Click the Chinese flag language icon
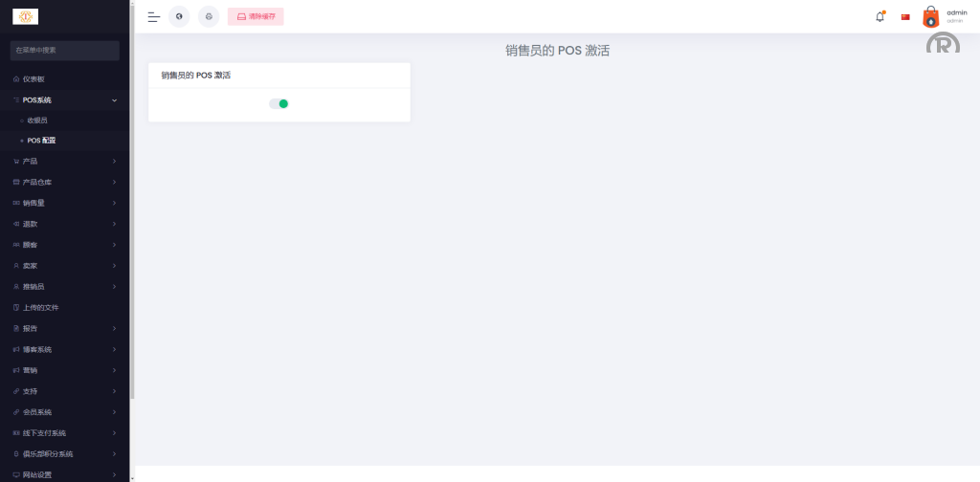 (905, 17)
